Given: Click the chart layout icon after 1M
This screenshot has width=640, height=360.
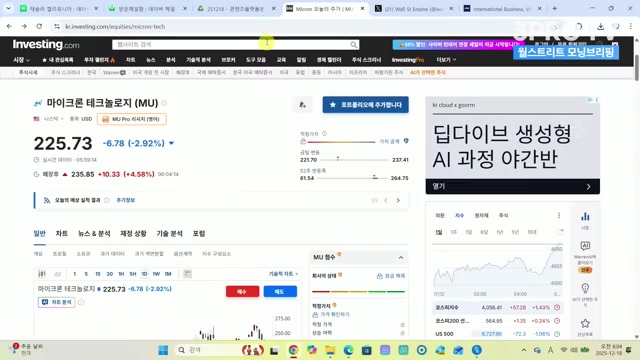Looking at the screenshot, I should pos(187,273).
